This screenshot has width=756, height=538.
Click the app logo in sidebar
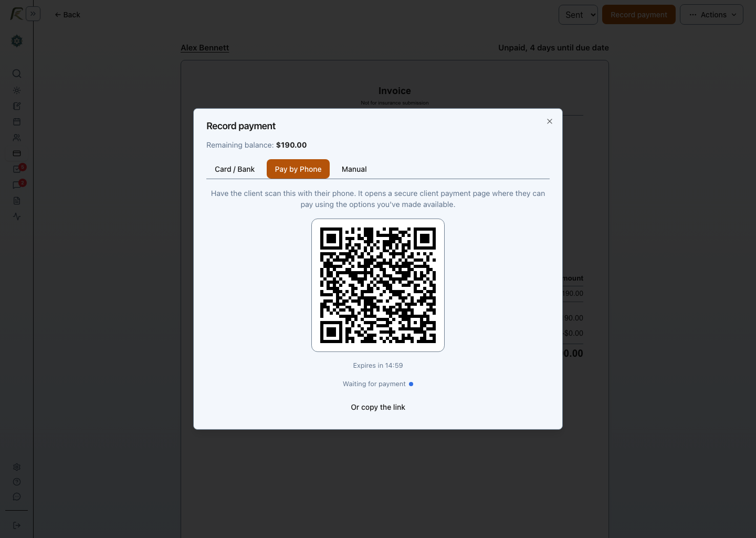(x=16, y=14)
